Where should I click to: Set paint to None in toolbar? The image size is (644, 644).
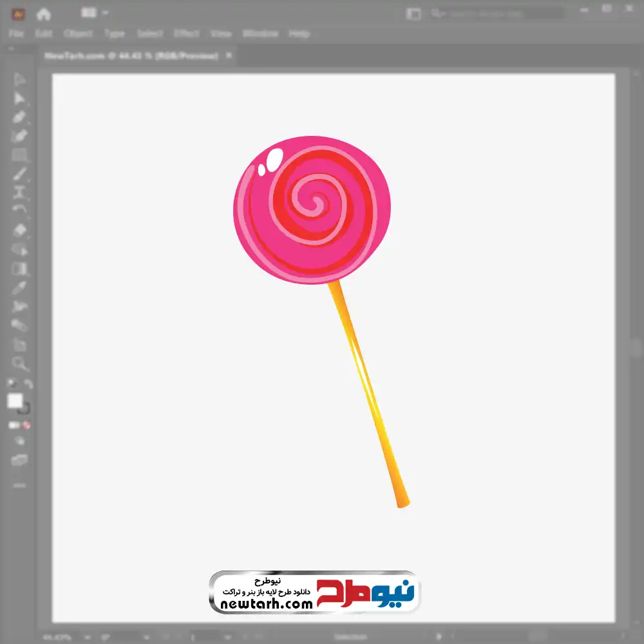point(27,425)
